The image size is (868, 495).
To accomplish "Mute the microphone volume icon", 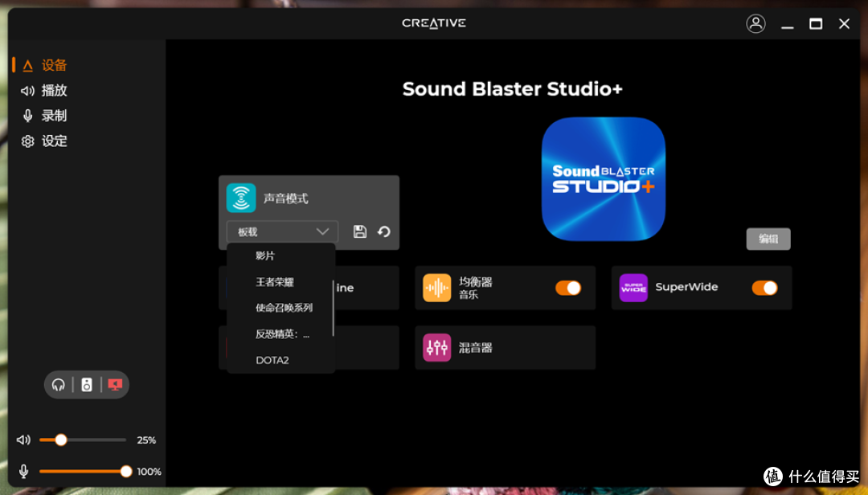I will [x=23, y=471].
